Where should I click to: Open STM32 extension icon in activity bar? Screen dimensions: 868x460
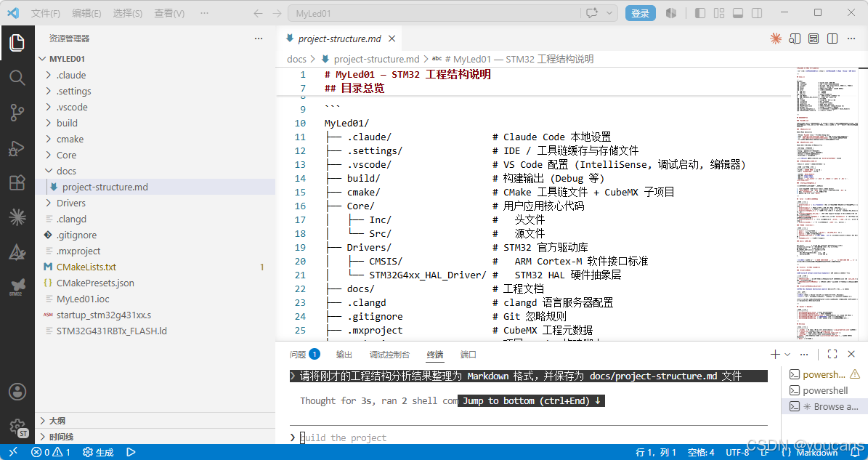(17, 287)
